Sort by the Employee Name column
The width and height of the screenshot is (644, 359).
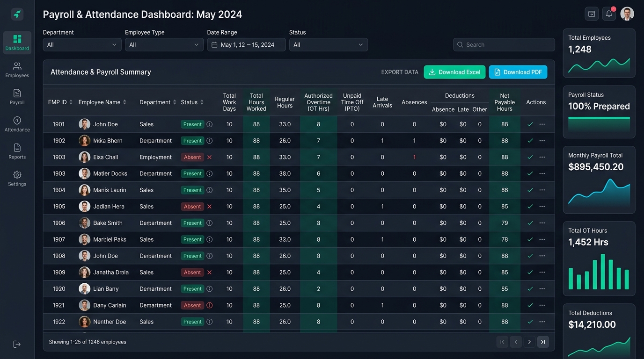[x=102, y=102]
